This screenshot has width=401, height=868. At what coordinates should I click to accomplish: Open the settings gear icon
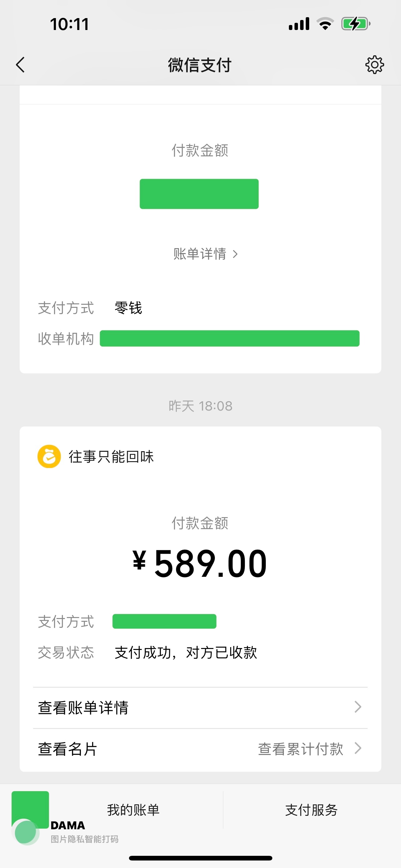[x=374, y=65]
